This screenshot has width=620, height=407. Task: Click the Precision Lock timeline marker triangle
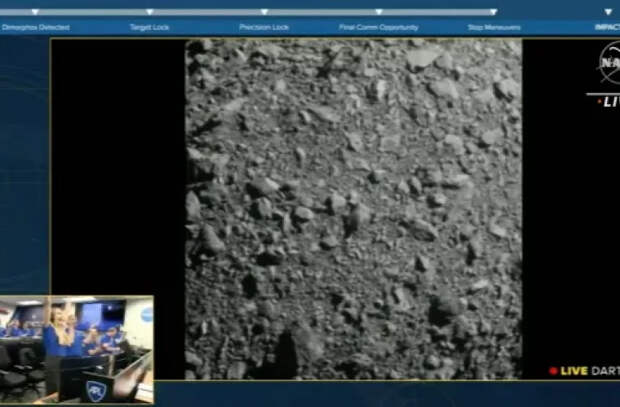pos(265,12)
